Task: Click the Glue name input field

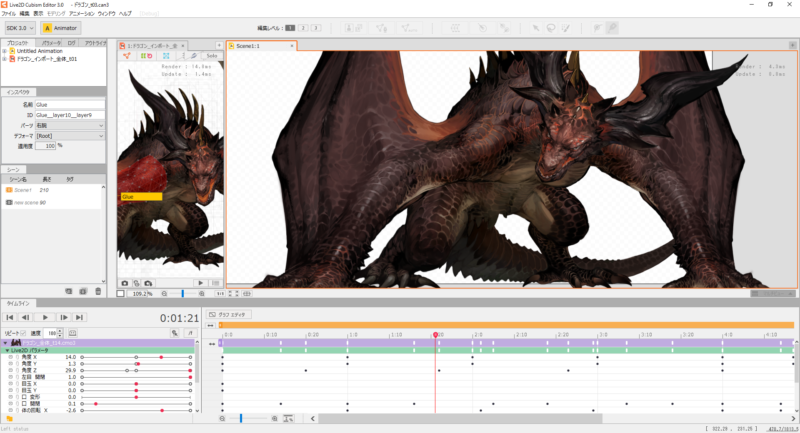Action: (x=69, y=105)
